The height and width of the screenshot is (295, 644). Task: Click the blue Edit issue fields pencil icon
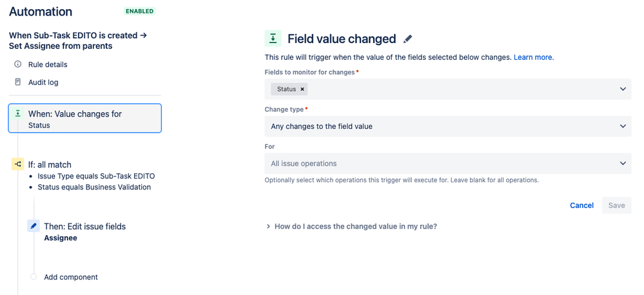tap(34, 226)
